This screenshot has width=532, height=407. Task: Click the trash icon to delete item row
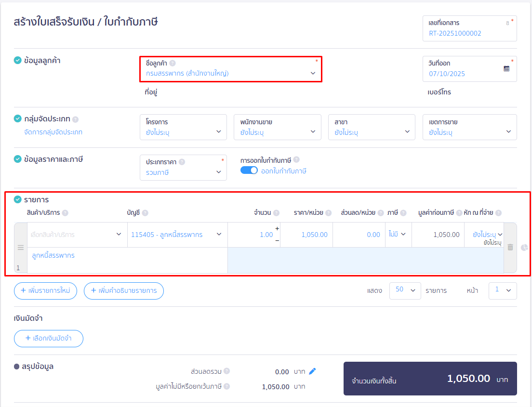pos(510,247)
